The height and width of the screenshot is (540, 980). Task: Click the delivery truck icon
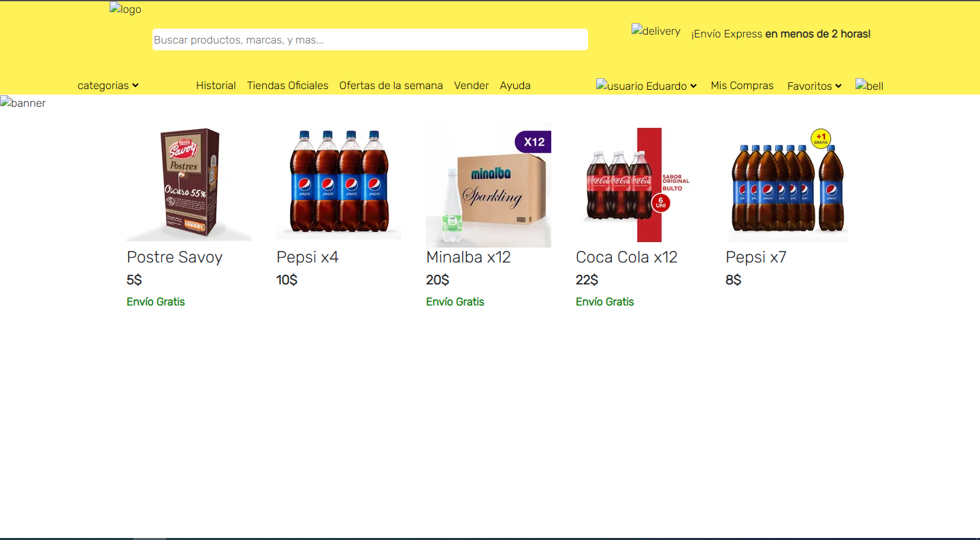tap(656, 31)
